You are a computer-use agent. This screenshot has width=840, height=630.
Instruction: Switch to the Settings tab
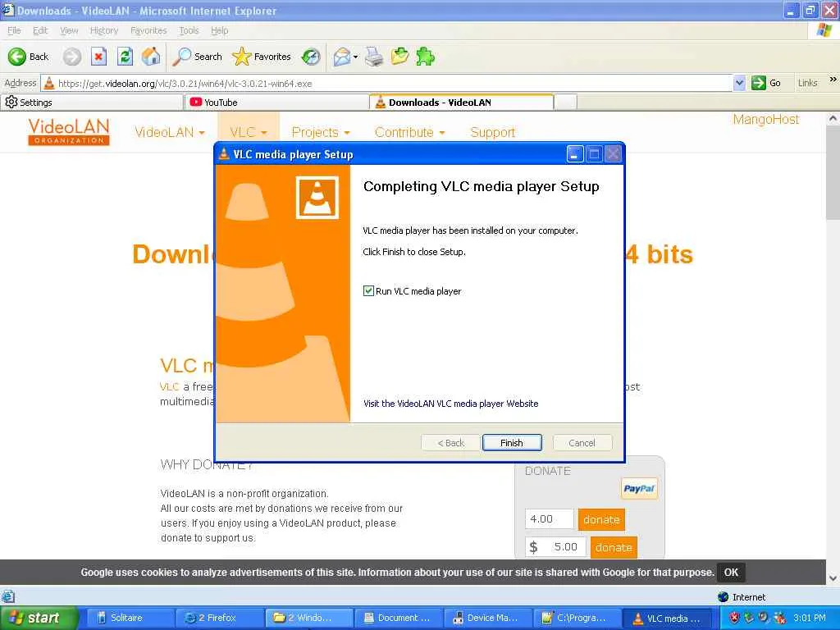click(x=92, y=103)
